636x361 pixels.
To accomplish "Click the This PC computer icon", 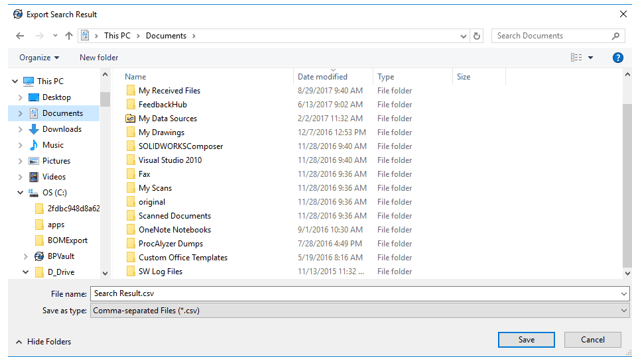I will [28, 81].
